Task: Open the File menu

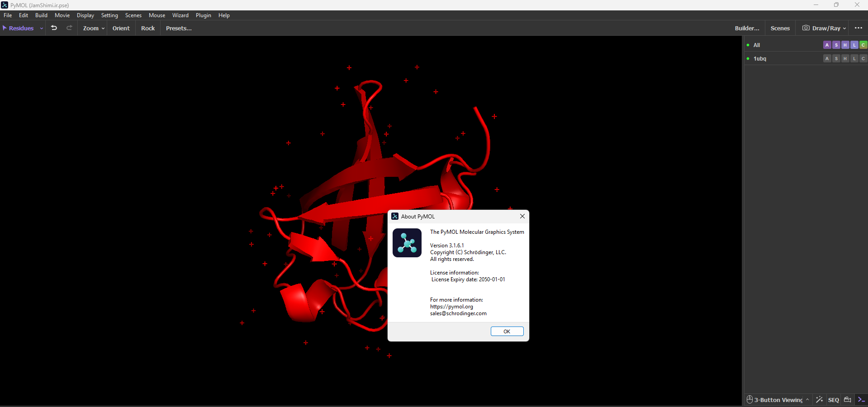Action: pyautogui.click(x=8, y=15)
